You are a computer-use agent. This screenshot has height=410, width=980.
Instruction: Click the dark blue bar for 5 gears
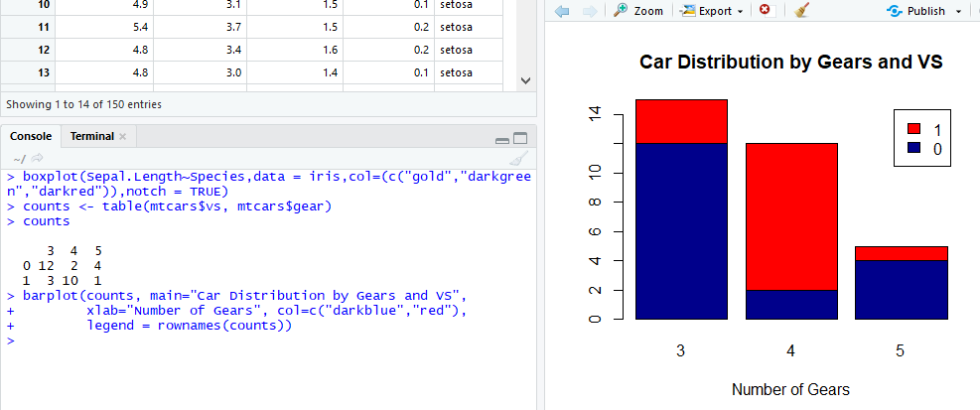pos(902,289)
